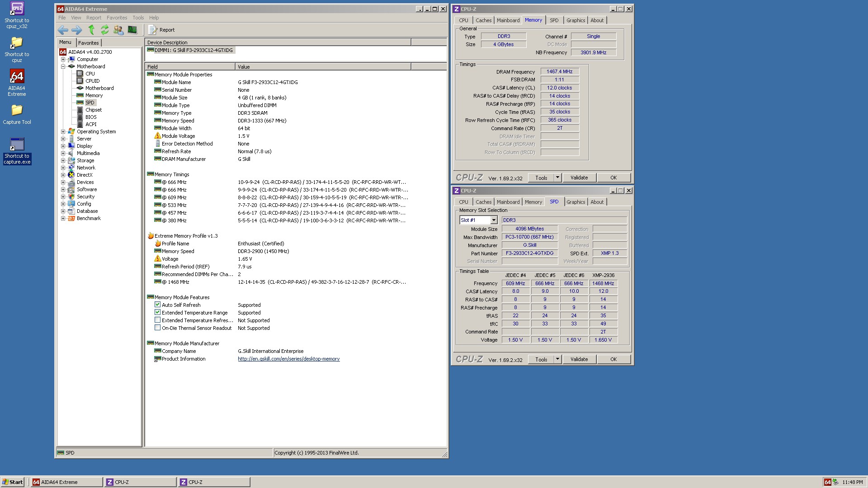868x488 pixels.
Task: Click the green refresh arrows icon
Action: coord(104,30)
